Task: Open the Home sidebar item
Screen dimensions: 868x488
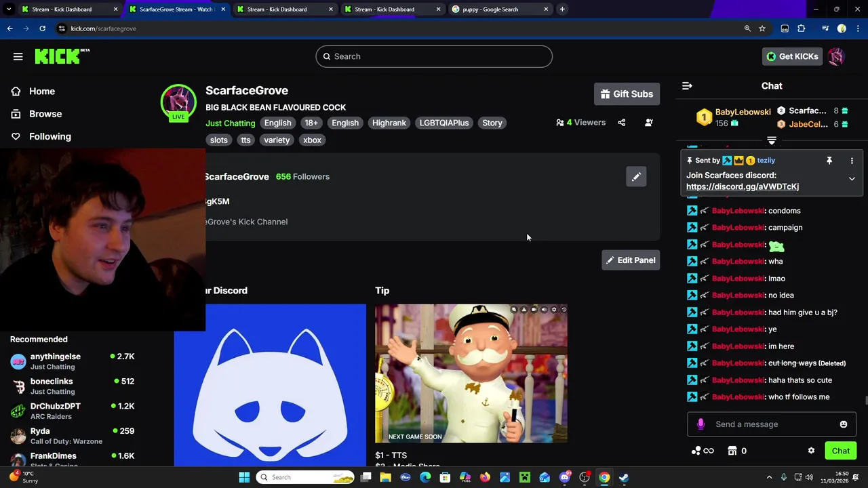Action: click(42, 91)
